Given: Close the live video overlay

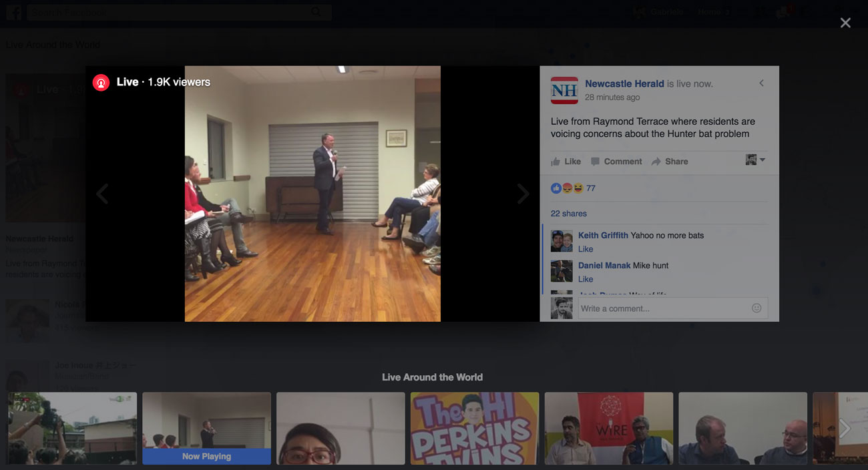Looking at the screenshot, I should tap(845, 23).
